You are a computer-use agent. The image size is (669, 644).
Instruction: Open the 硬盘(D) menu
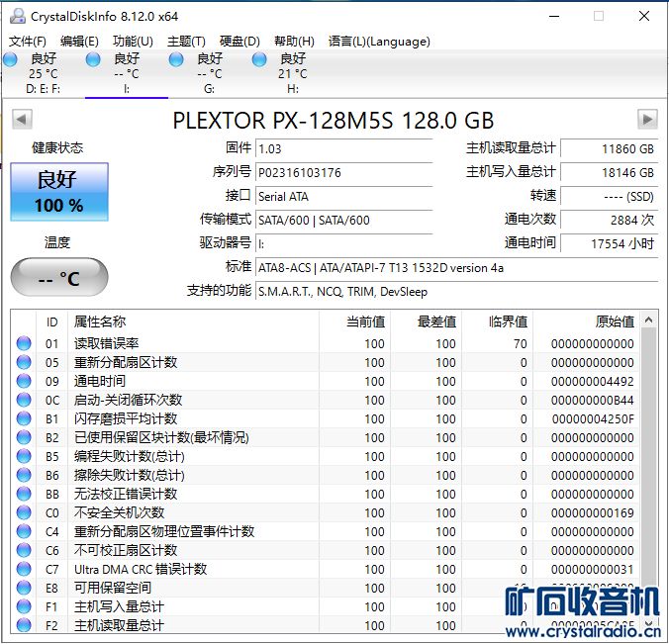click(x=239, y=42)
